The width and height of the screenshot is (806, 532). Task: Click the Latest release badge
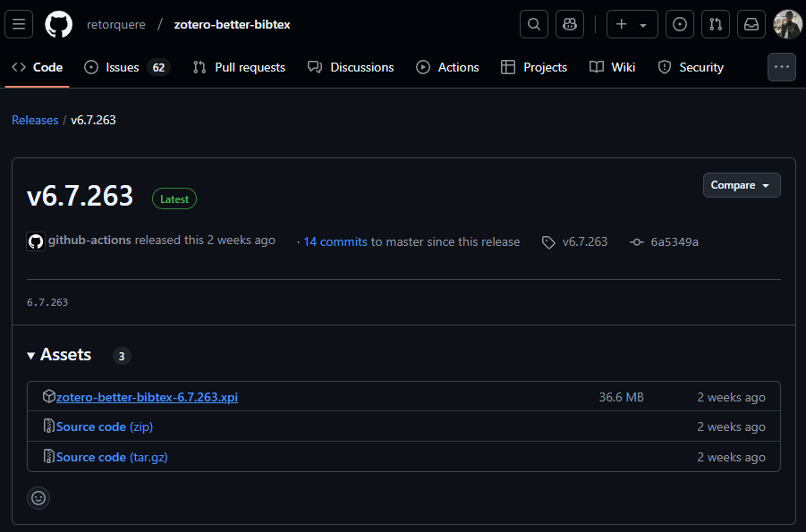(x=174, y=198)
